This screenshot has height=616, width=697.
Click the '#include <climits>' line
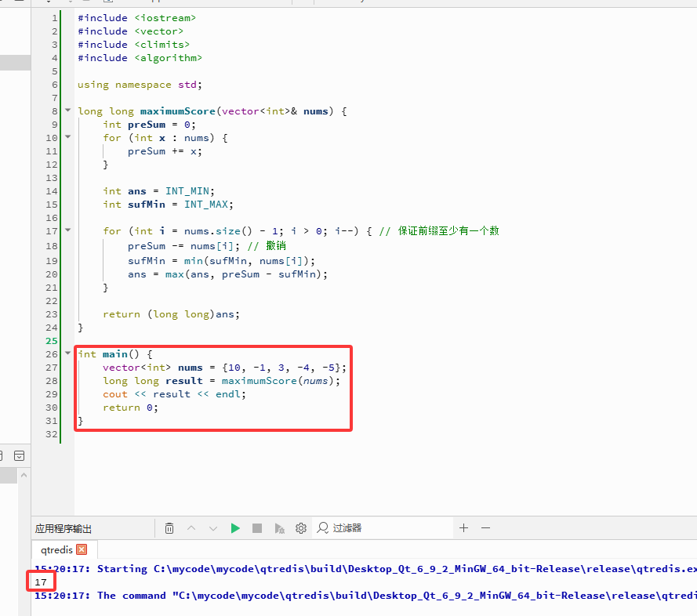133,45
